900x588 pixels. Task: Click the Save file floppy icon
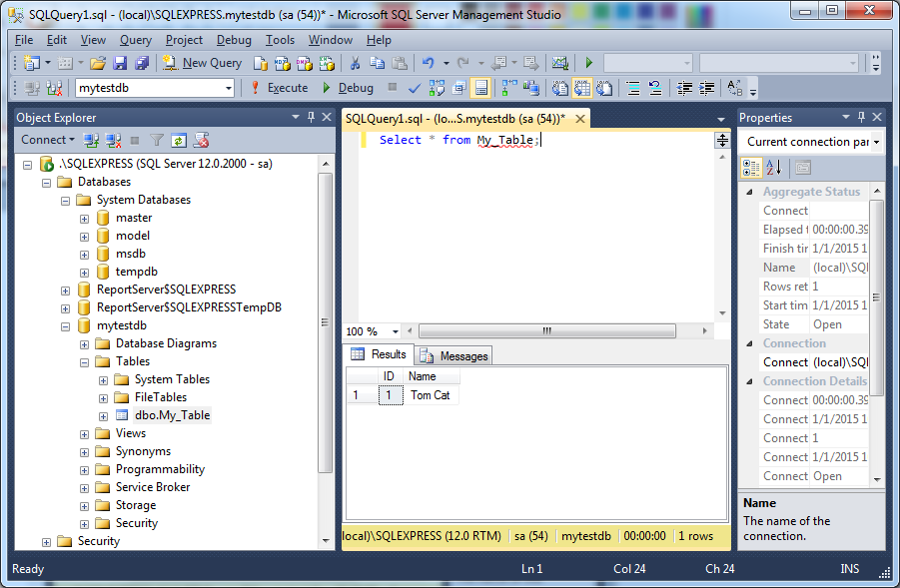point(120,63)
